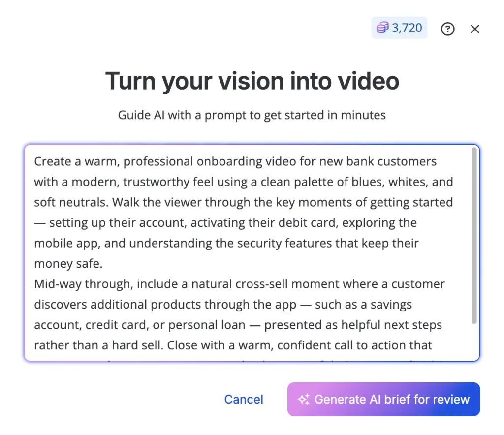Set cursor at "Mid-way through" paragraph start
Image resolution: width=504 pixels, height=435 pixels.
point(35,284)
